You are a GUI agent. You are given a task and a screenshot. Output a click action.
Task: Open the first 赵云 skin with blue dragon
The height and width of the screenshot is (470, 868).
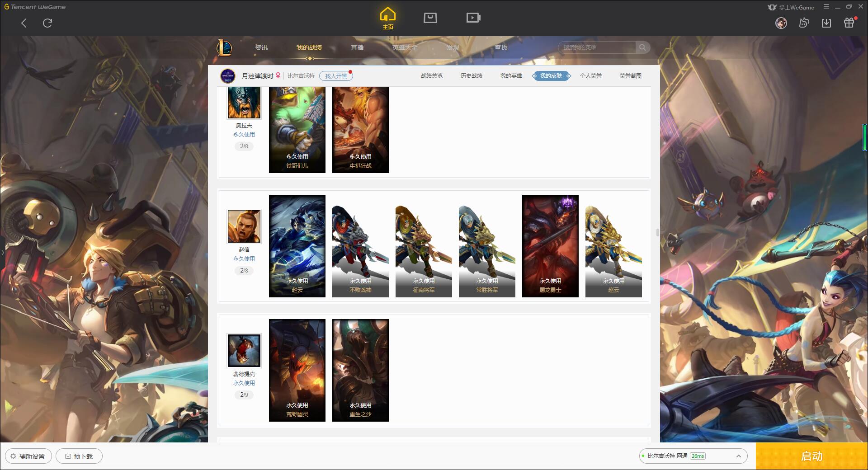(x=297, y=246)
